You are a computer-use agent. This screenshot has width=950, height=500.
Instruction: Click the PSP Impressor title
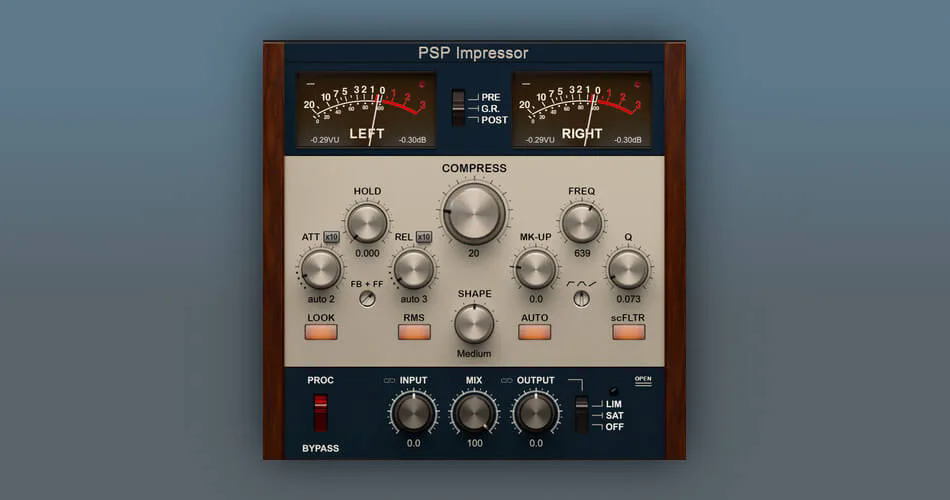pyautogui.click(x=473, y=53)
